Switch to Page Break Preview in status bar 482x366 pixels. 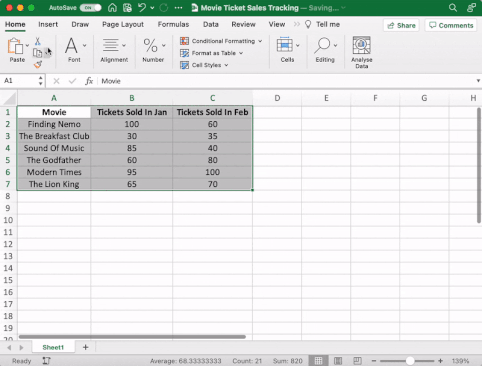(x=357, y=361)
